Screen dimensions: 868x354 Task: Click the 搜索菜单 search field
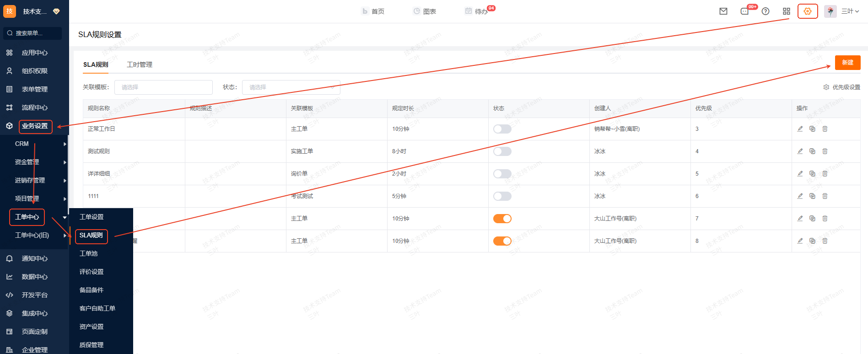[33, 33]
